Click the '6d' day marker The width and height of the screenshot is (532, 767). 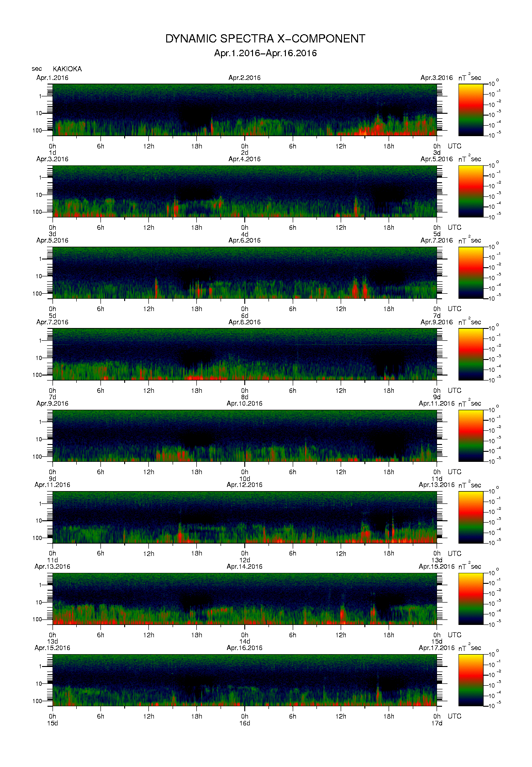(x=245, y=316)
